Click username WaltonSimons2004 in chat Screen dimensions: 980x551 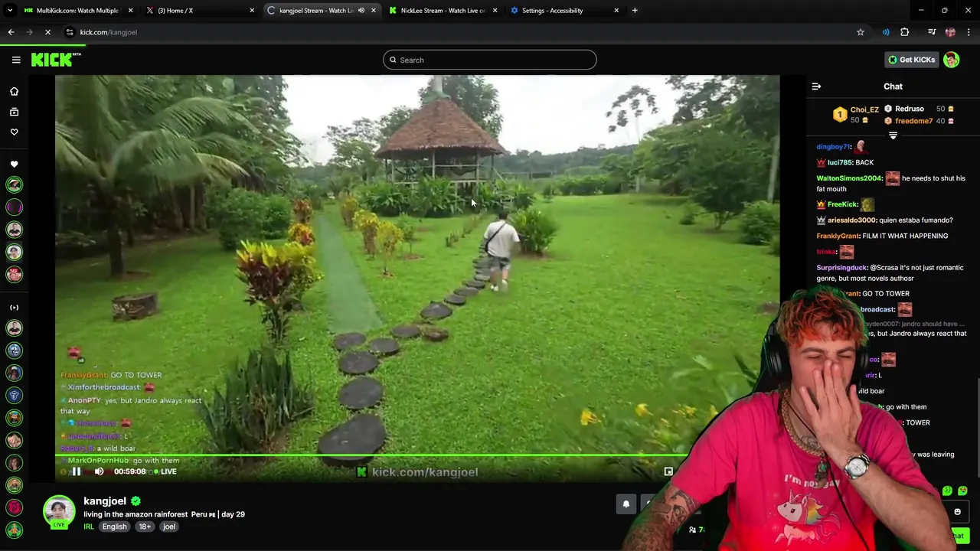(850, 178)
